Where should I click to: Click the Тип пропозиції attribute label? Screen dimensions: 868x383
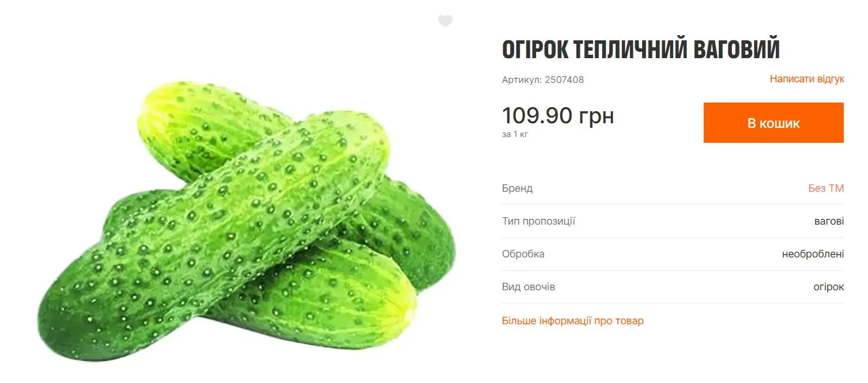click(x=538, y=221)
